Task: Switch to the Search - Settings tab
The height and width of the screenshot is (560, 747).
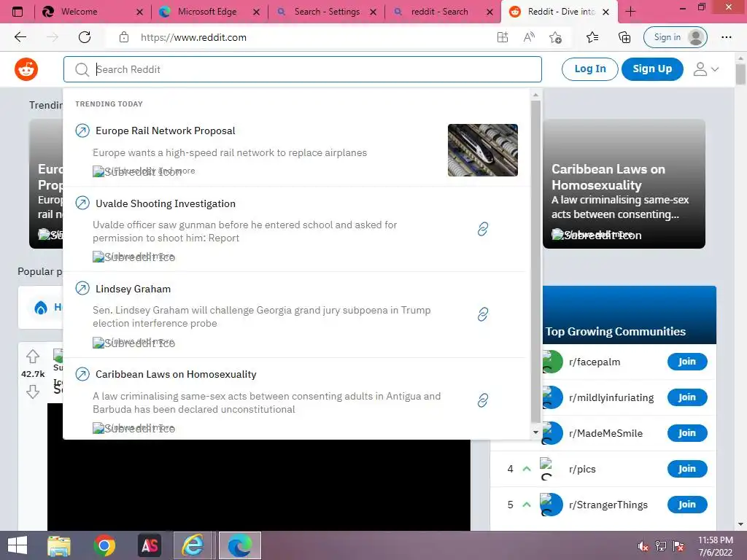Action: click(x=327, y=12)
